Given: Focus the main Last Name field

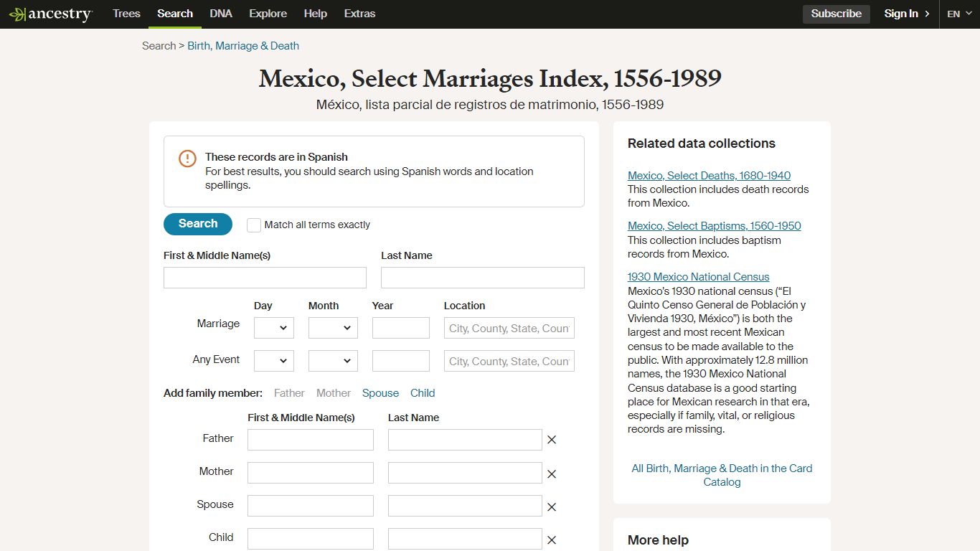Looking at the screenshot, I should coord(483,278).
